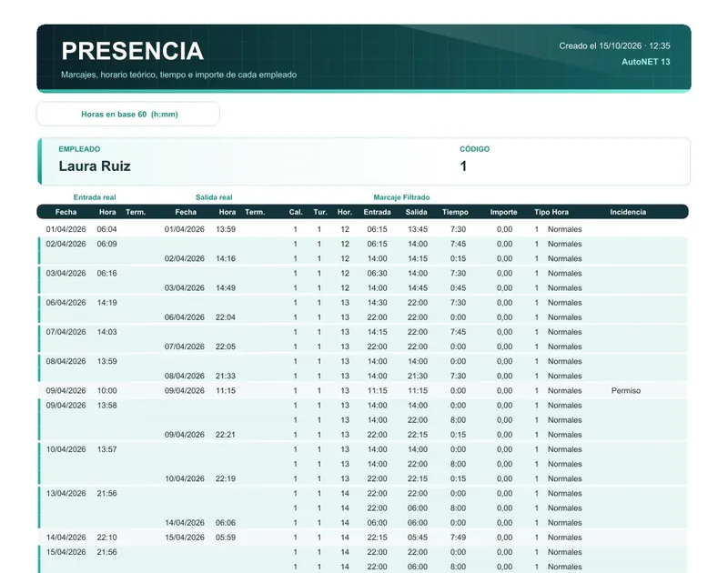The image size is (728, 573).
Task: Click the 'Importe' column header
Action: tap(504, 212)
